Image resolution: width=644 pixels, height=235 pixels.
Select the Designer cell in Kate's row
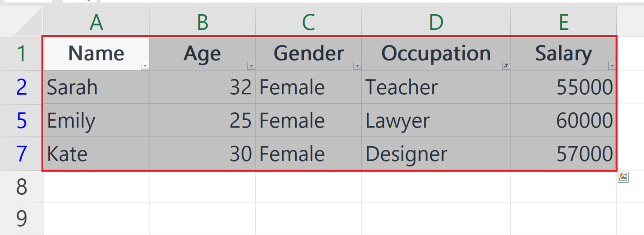point(436,154)
